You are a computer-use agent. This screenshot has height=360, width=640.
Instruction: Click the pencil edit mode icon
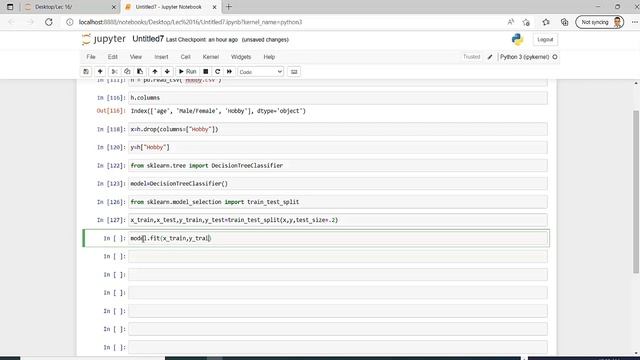point(490,57)
